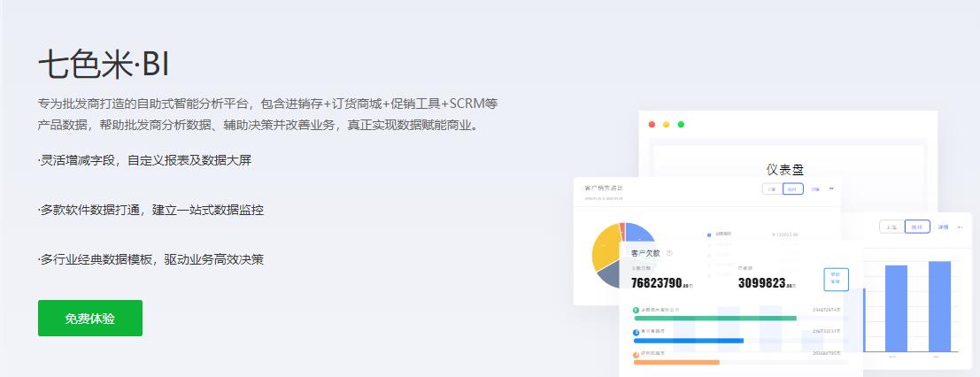Click the green dot in the mock window

click(x=682, y=125)
